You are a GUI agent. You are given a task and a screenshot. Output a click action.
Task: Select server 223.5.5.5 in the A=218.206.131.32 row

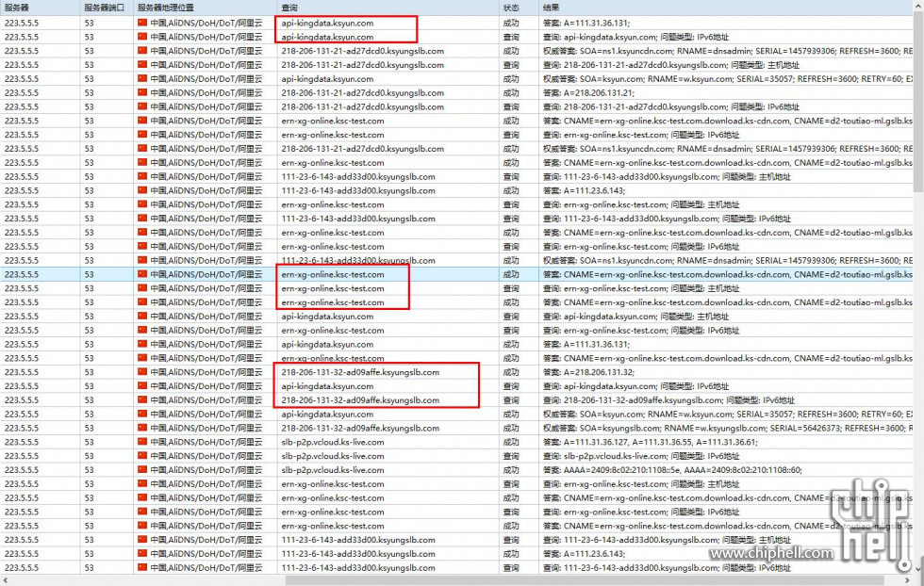click(x=22, y=372)
